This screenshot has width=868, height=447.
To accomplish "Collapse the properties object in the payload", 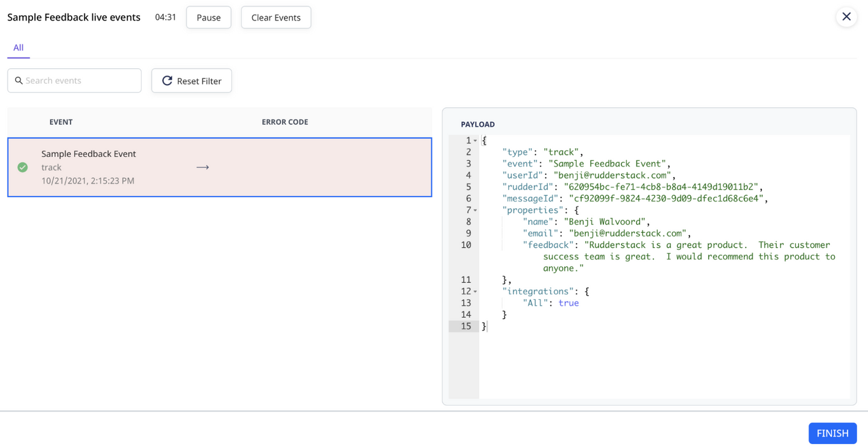I will coord(476,209).
